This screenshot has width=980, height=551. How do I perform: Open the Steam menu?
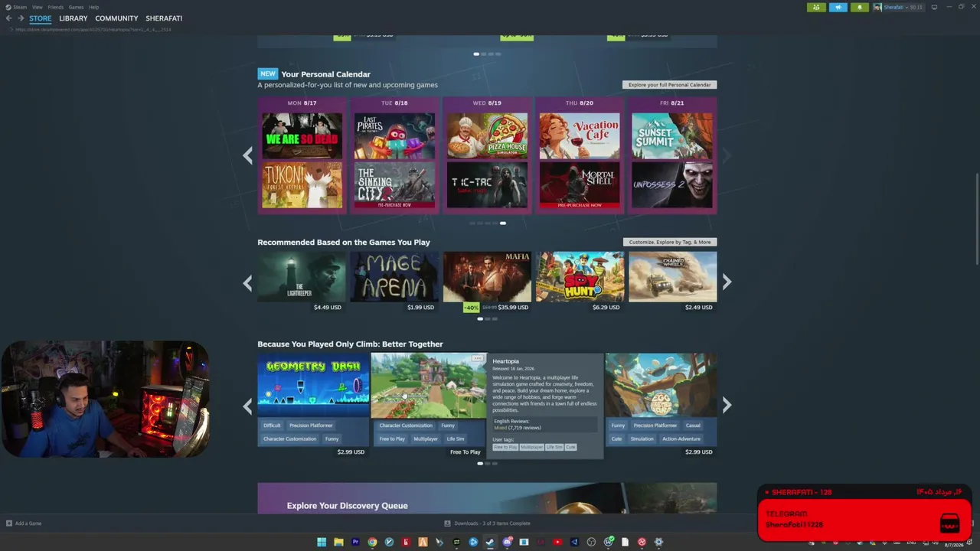[19, 7]
